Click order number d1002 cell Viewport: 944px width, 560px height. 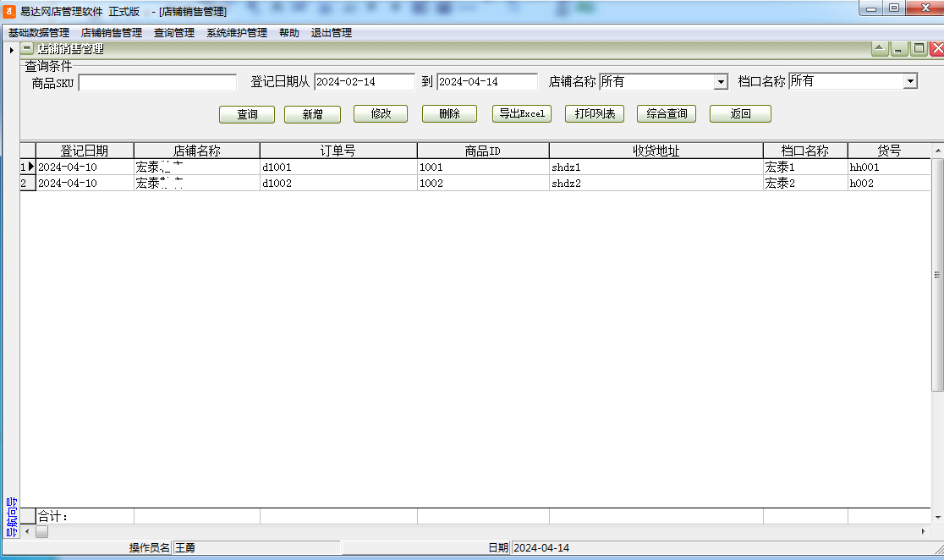click(x=338, y=183)
